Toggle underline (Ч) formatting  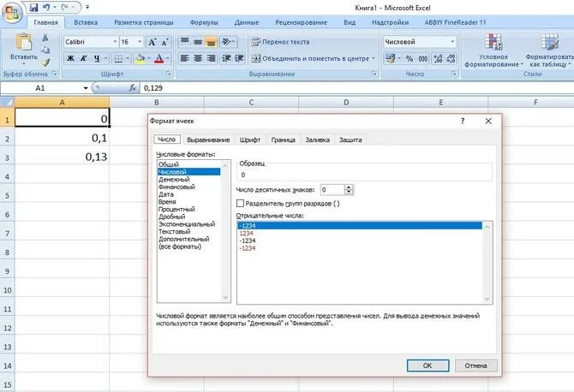click(97, 58)
